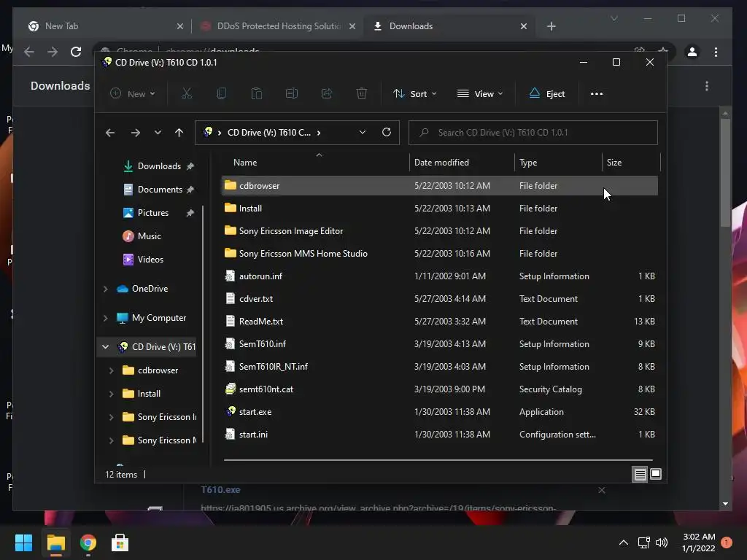
Task: Open Music in the navigation pane
Action: [149, 236]
